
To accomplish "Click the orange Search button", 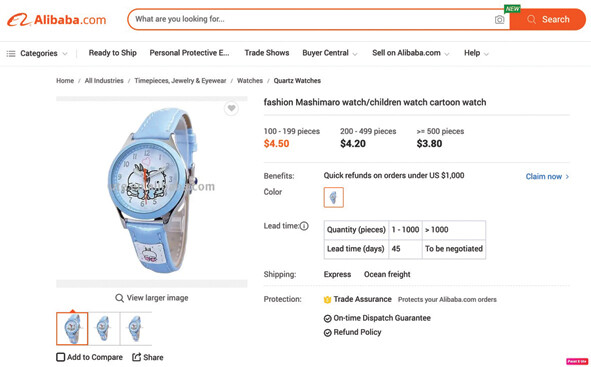I will [548, 20].
